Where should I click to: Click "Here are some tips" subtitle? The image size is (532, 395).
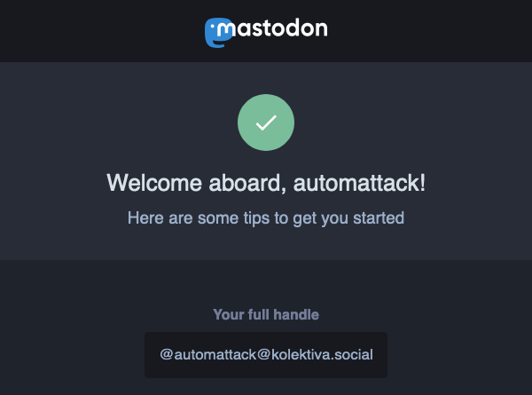click(x=266, y=218)
